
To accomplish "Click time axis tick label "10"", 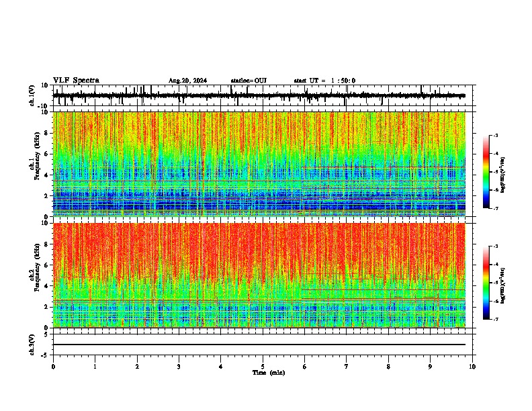I will [x=472, y=367].
